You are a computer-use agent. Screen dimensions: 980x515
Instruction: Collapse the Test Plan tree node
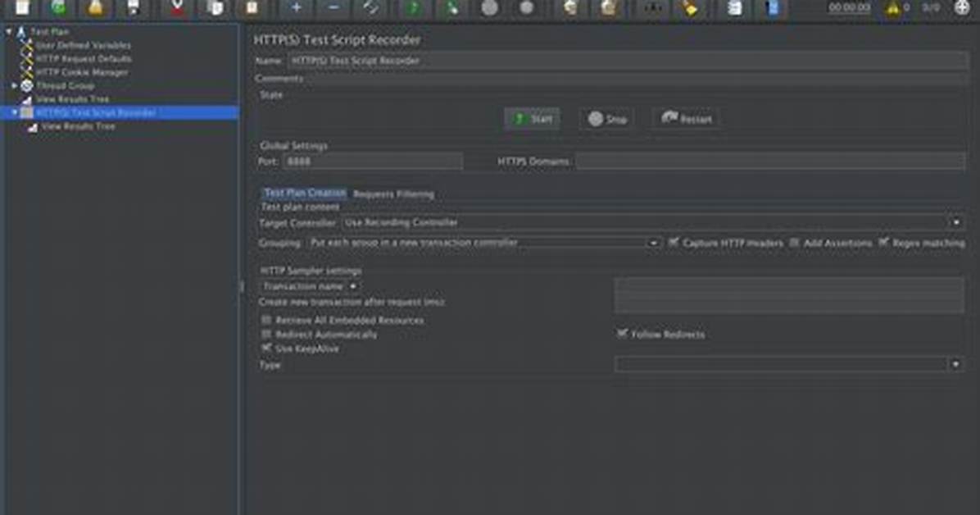click(9, 31)
